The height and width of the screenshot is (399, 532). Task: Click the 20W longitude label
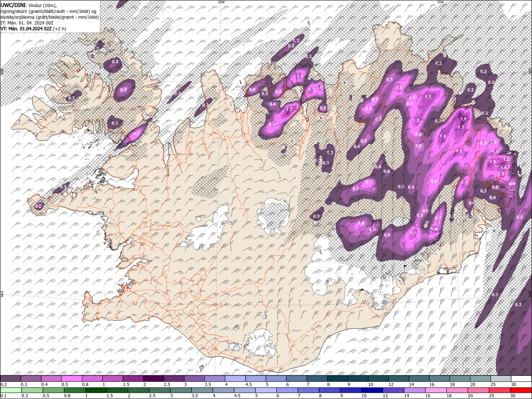coord(221,2)
